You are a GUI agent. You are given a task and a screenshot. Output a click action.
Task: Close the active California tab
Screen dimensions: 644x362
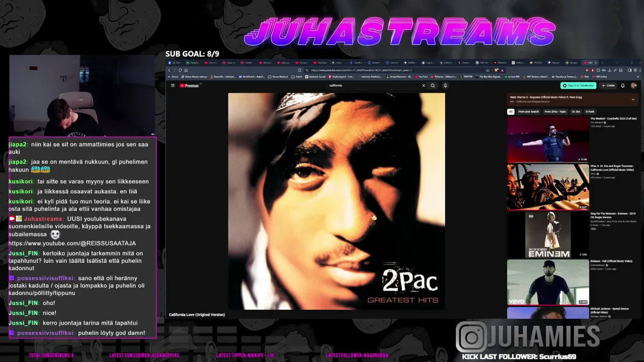(596, 63)
